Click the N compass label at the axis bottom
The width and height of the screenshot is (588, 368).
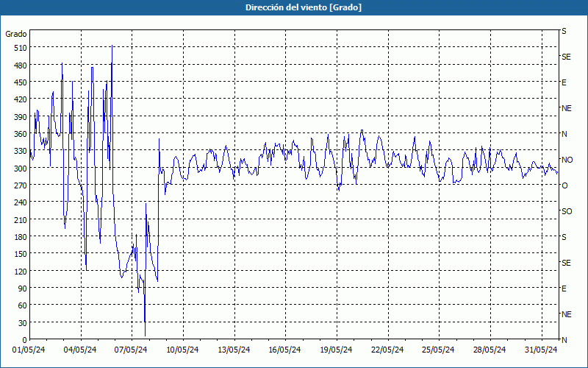click(x=564, y=340)
